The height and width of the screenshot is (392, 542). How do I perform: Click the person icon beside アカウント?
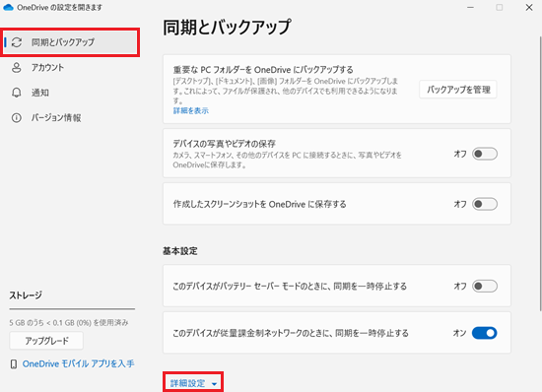tap(16, 67)
